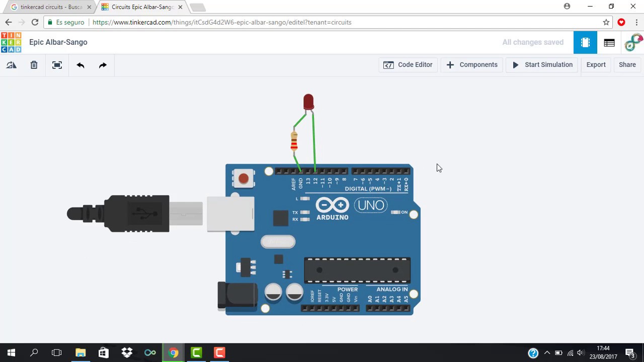Undo the last action

coord(80,65)
